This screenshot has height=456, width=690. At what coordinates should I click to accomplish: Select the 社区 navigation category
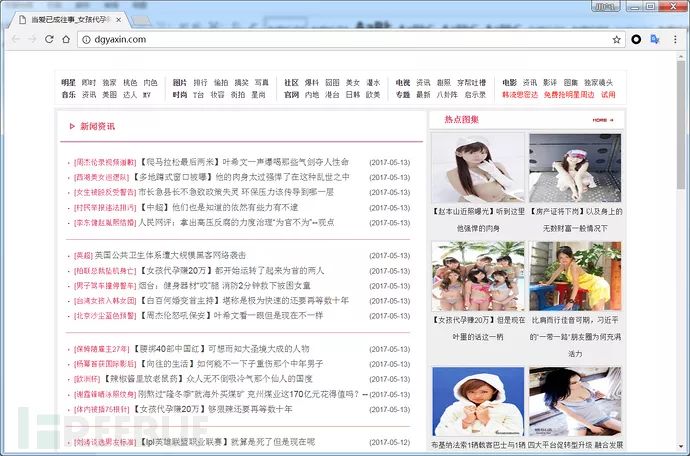tap(291, 83)
